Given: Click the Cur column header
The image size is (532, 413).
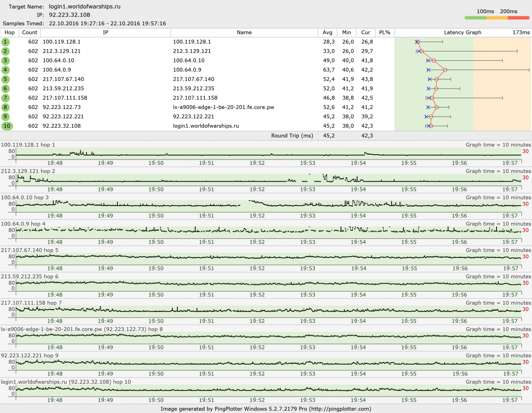Looking at the screenshot, I should tap(366, 32).
